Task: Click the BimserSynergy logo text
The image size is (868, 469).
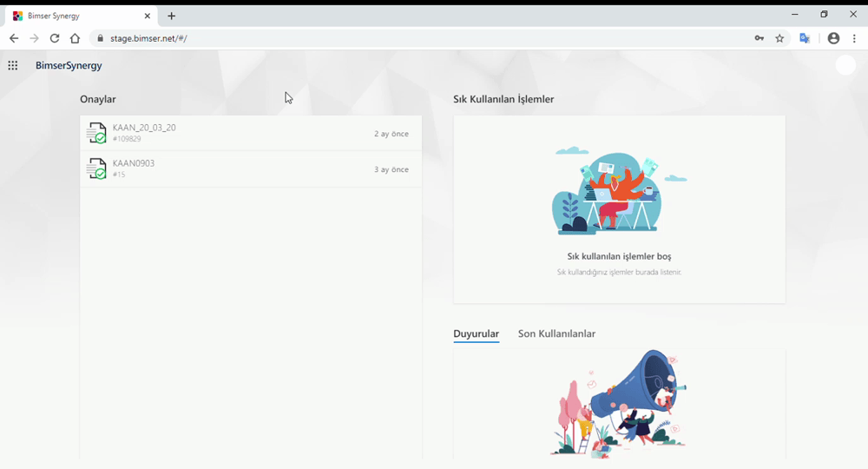Action: pyautogui.click(x=69, y=65)
